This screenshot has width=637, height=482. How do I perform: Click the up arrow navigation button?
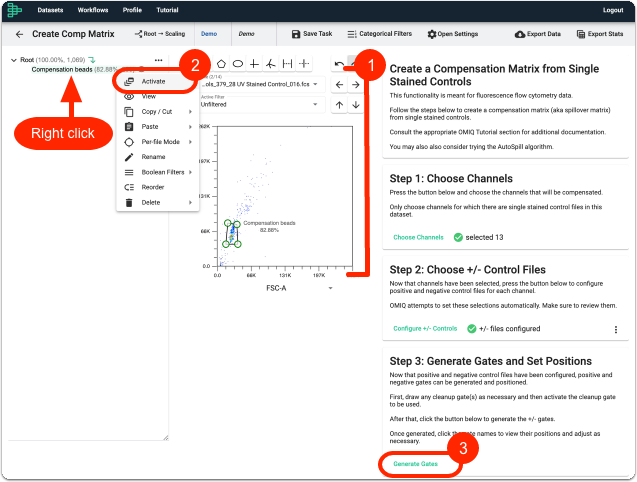pos(339,105)
